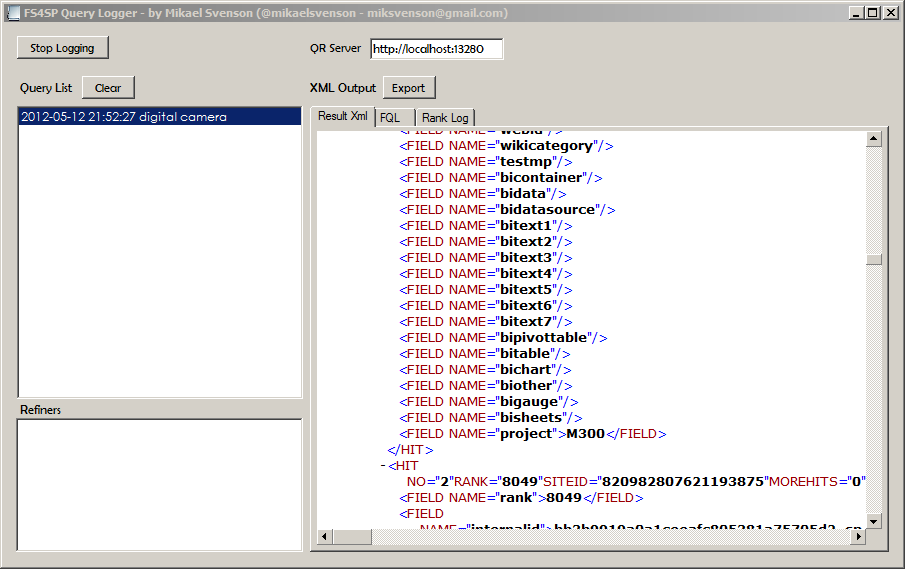This screenshot has width=905, height=569.
Task: Click inside the empty Refiners list box
Action: 160,485
